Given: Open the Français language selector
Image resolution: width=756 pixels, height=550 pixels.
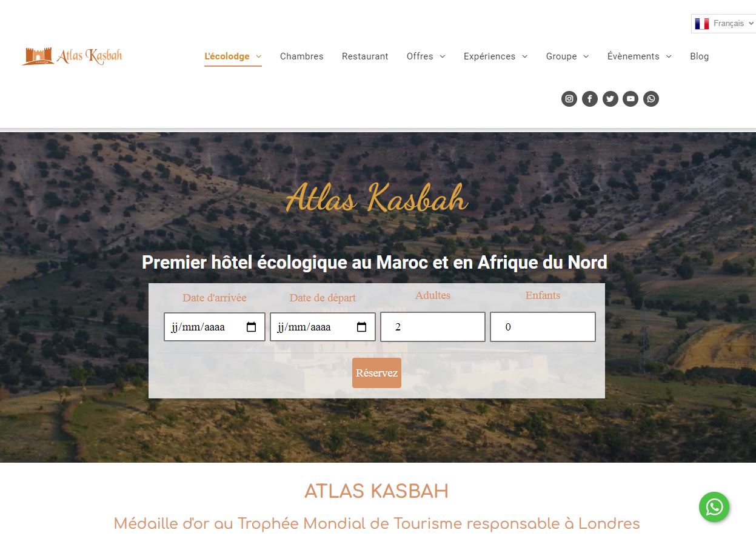Looking at the screenshot, I should pyautogui.click(x=724, y=24).
